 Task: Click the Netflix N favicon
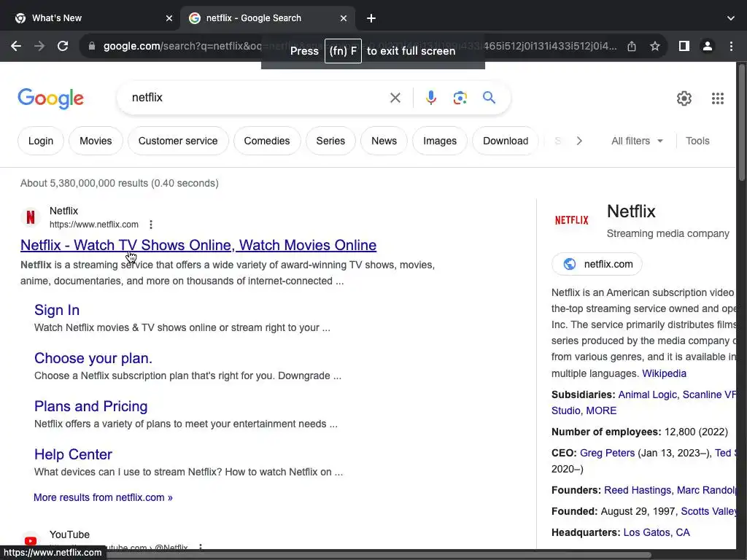pos(31,217)
